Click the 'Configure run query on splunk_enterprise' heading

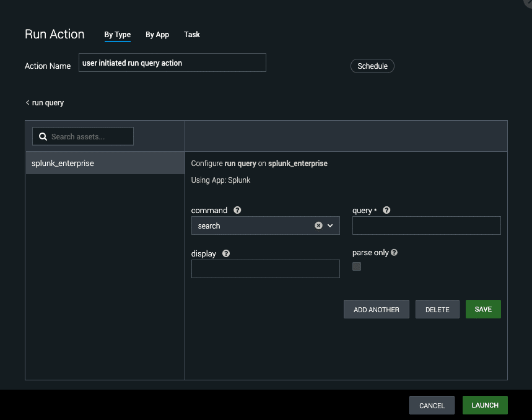coord(259,164)
